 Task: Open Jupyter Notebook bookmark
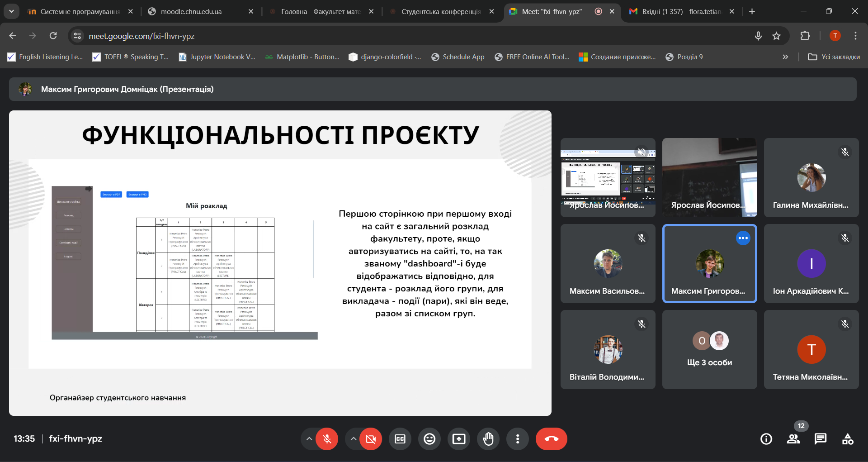[217, 57]
